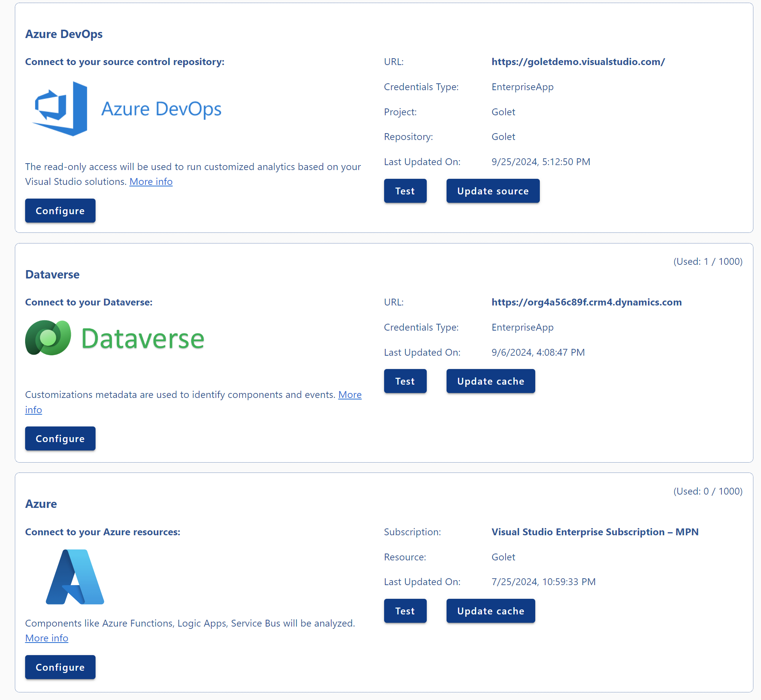This screenshot has height=700, width=761.
Task: Click the Resource label
Action: (405, 557)
